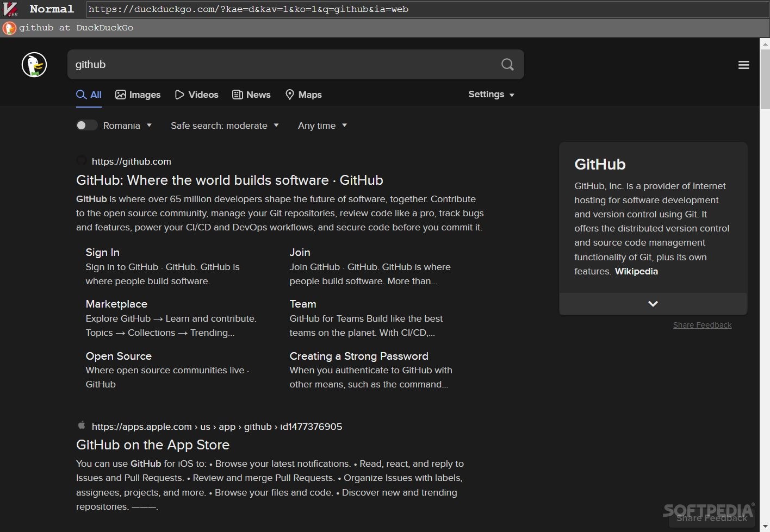Select the All results tab
This screenshot has height=532, width=770.
pyautogui.click(x=89, y=95)
